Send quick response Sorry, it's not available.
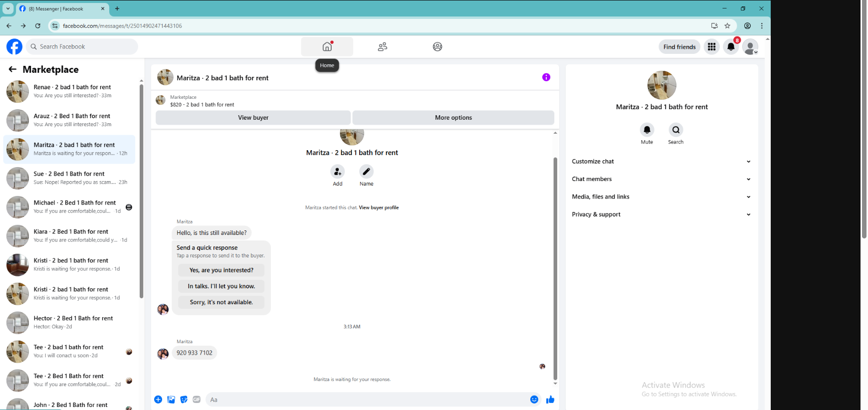 pos(221,302)
